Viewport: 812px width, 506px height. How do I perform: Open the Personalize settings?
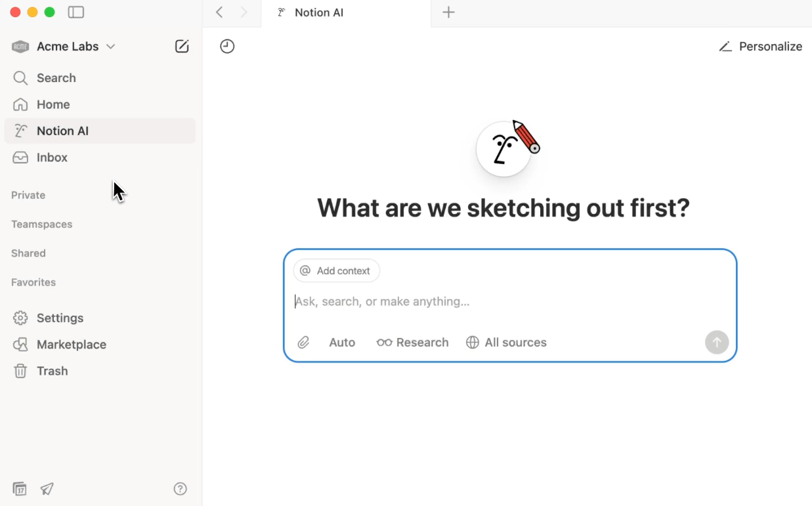(760, 46)
